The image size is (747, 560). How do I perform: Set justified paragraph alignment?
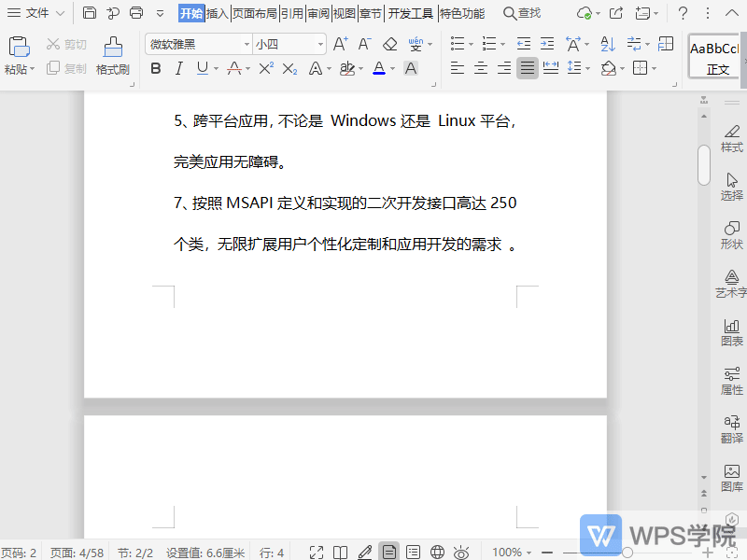pyautogui.click(x=528, y=68)
